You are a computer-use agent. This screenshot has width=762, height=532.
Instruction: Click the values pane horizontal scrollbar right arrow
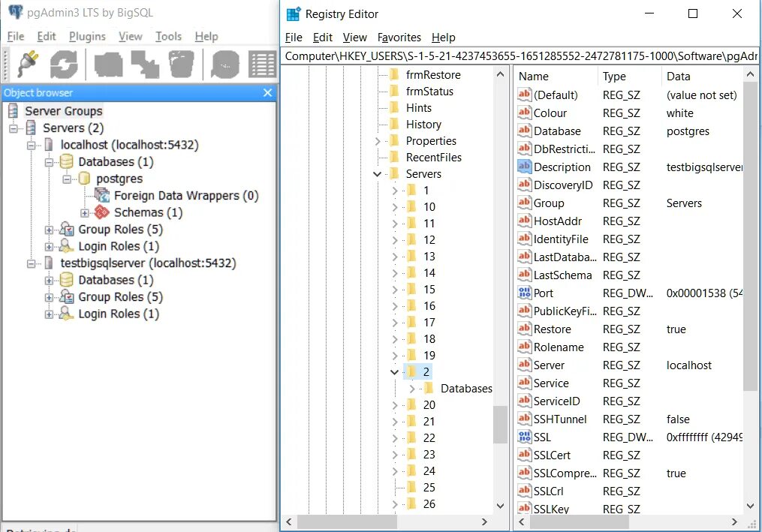734,521
